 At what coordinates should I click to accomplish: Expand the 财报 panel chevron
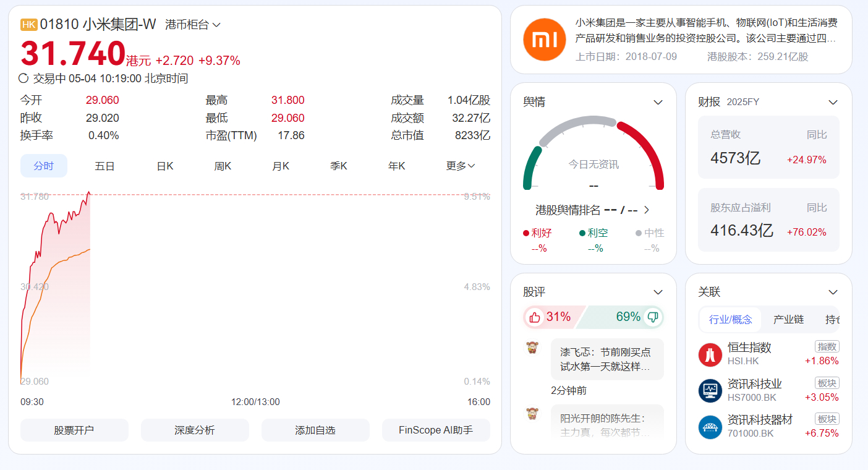tap(833, 102)
